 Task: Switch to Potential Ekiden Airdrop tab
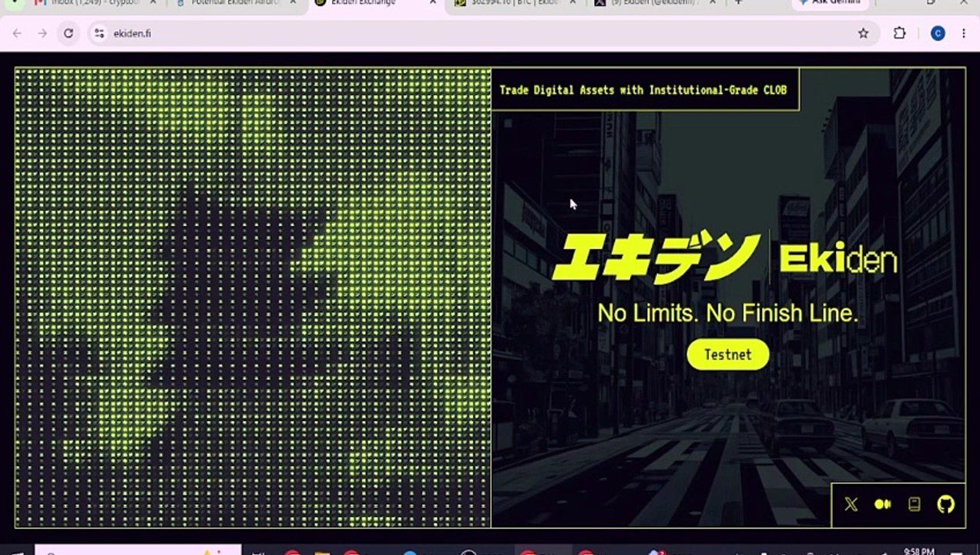pyautogui.click(x=235, y=3)
